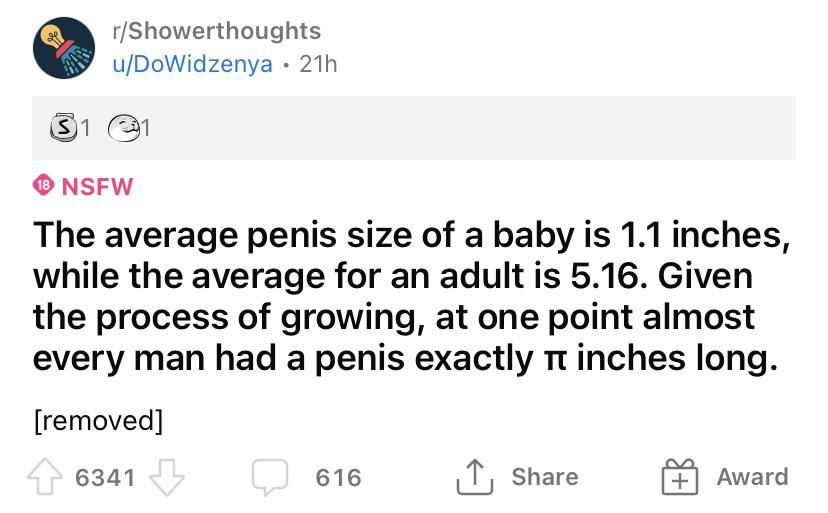Open the post by clicking its title

[x=412, y=296]
